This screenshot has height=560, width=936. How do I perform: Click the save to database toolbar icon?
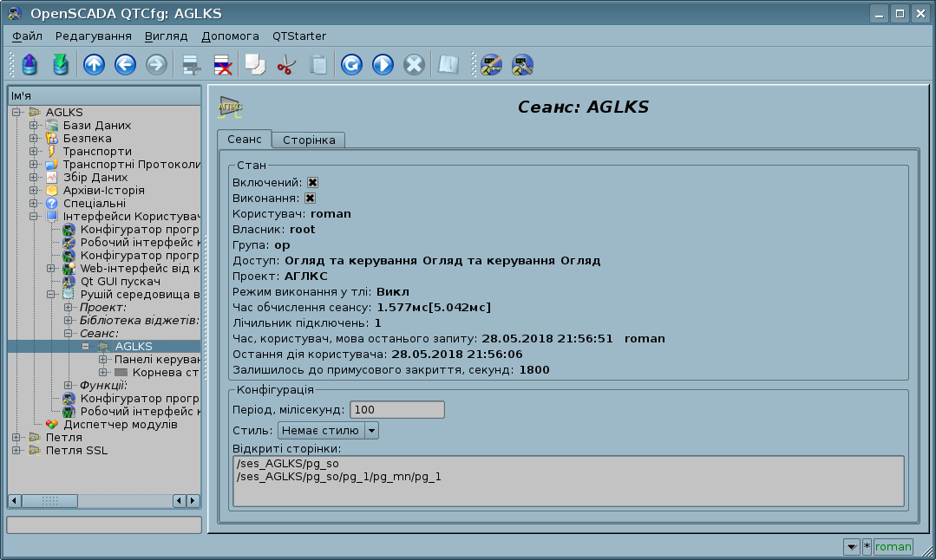pos(61,64)
